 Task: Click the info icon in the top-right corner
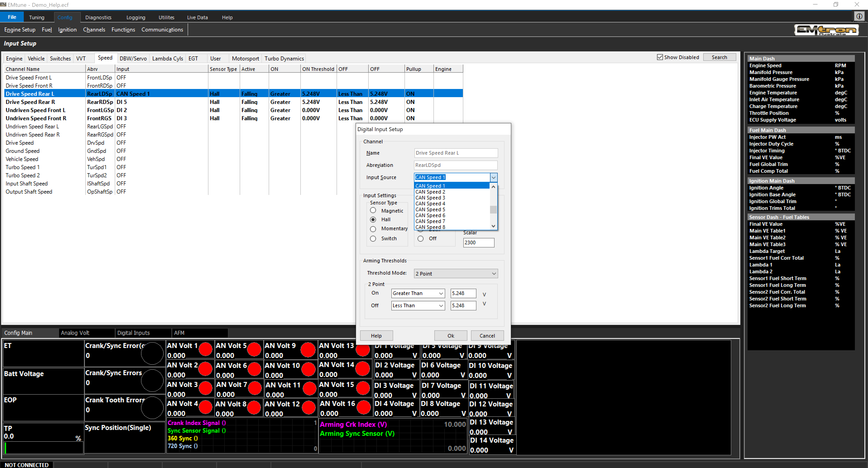[859, 17]
